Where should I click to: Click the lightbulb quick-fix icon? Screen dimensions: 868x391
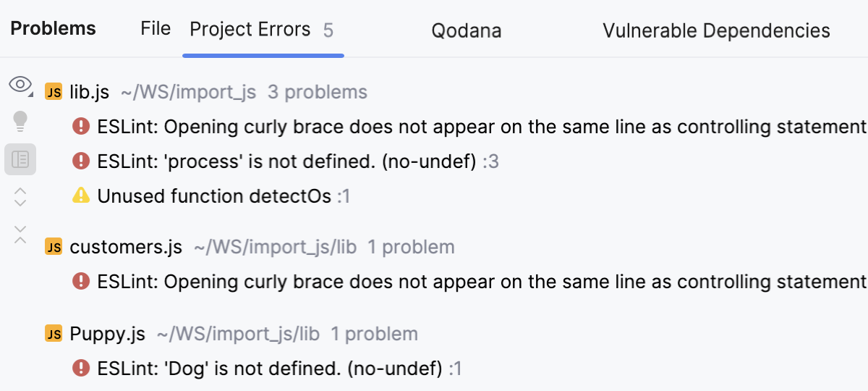point(20,121)
